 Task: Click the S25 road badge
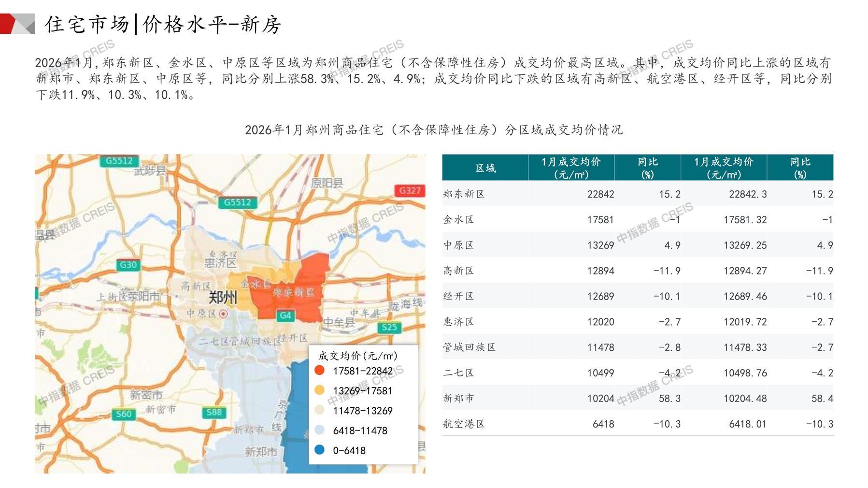pos(389,327)
